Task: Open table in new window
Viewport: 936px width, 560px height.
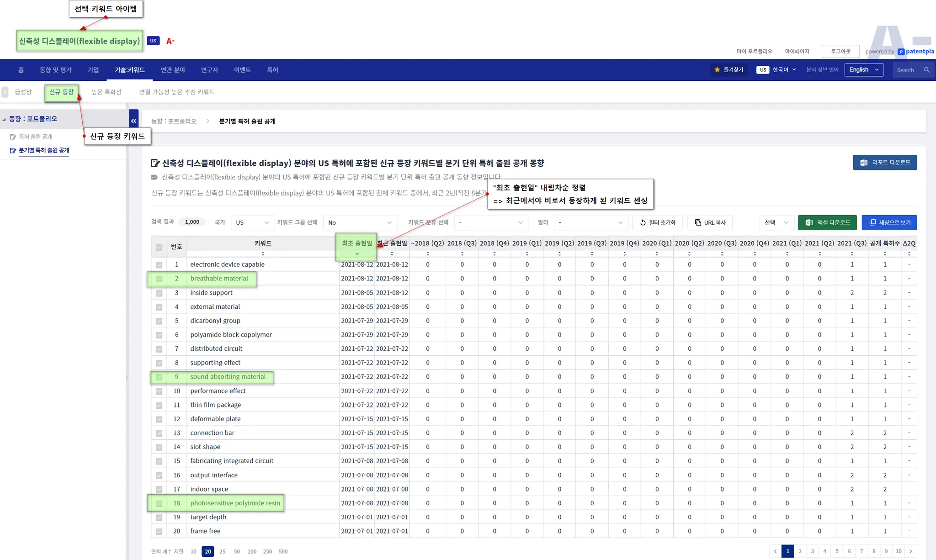Action: pos(889,222)
